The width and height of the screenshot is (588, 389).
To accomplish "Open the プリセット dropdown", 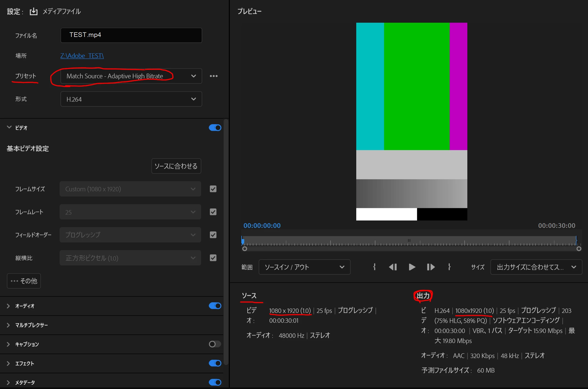I will pyautogui.click(x=131, y=76).
